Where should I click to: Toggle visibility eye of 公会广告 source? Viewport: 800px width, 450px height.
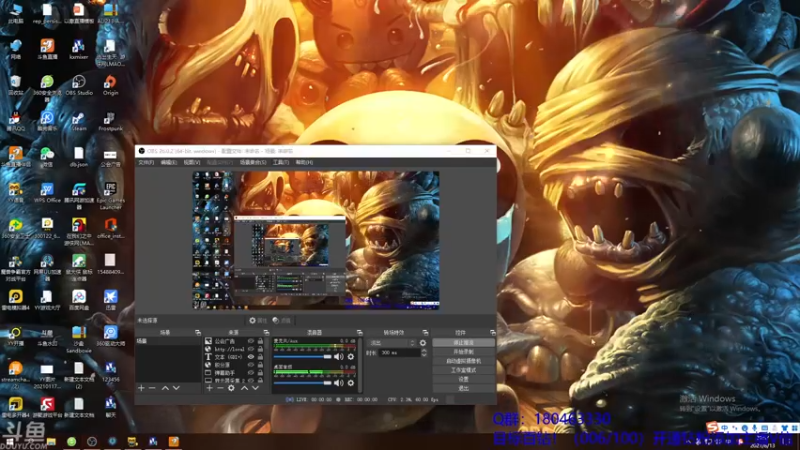point(251,341)
